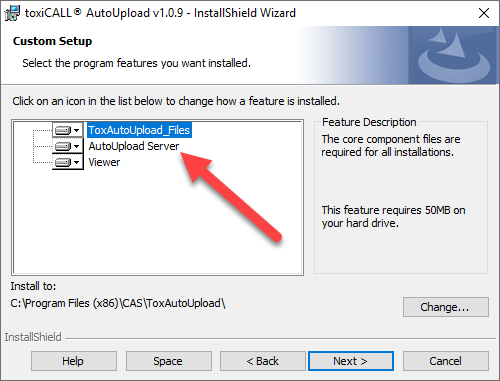Select the Viewer feature label
The width and height of the screenshot is (500, 381).
click(x=104, y=162)
